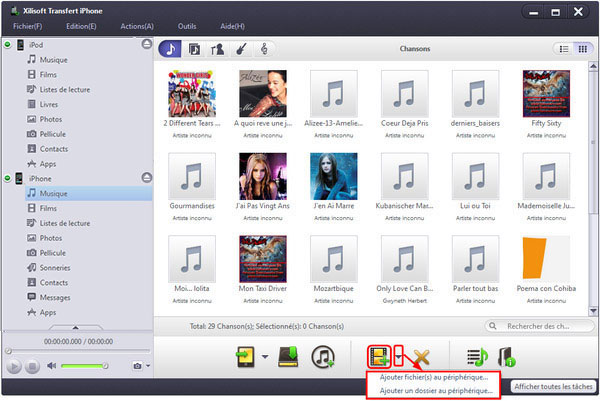Image resolution: width=600 pixels, height=401 pixels.
Task: Select 'Fifty Sixty' song thumbnail
Action: click(x=546, y=94)
